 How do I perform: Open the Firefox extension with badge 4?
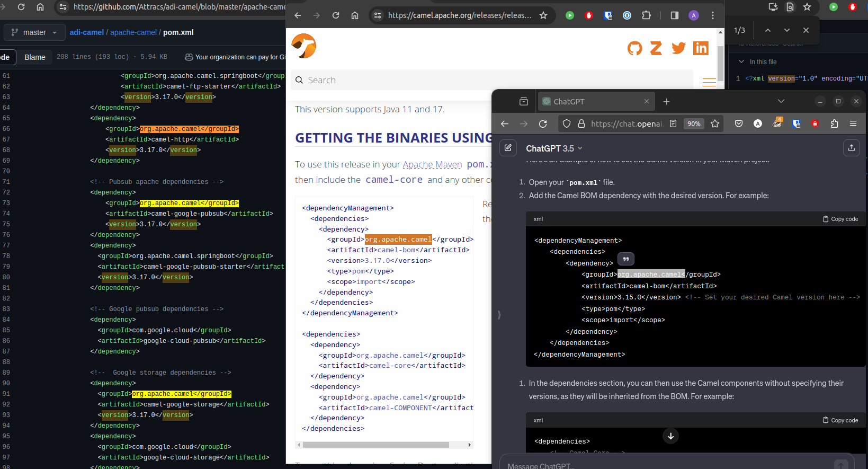pos(777,123)
